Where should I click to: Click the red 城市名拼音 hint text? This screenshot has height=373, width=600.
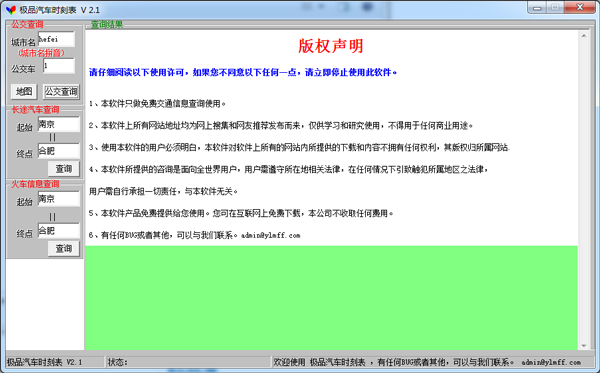coord(41,53)
